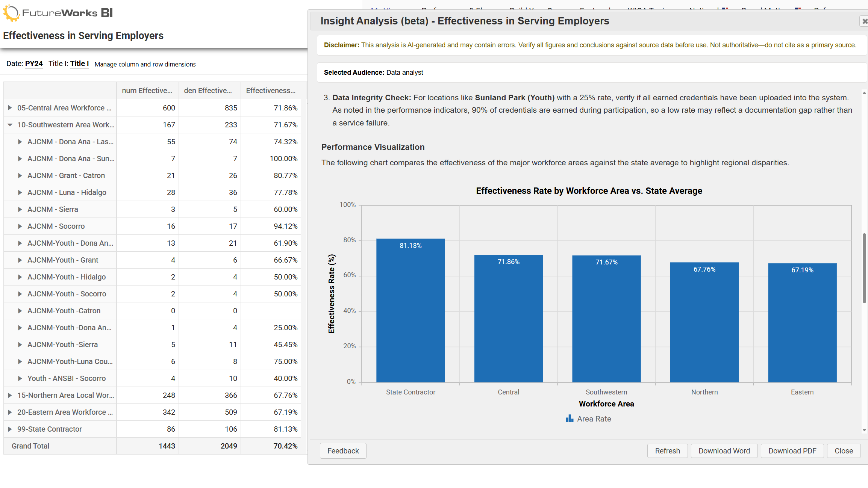Expand the AJCNM - Sierra row
This screenshot has width=868, height=488.
[x=20, y=209]
